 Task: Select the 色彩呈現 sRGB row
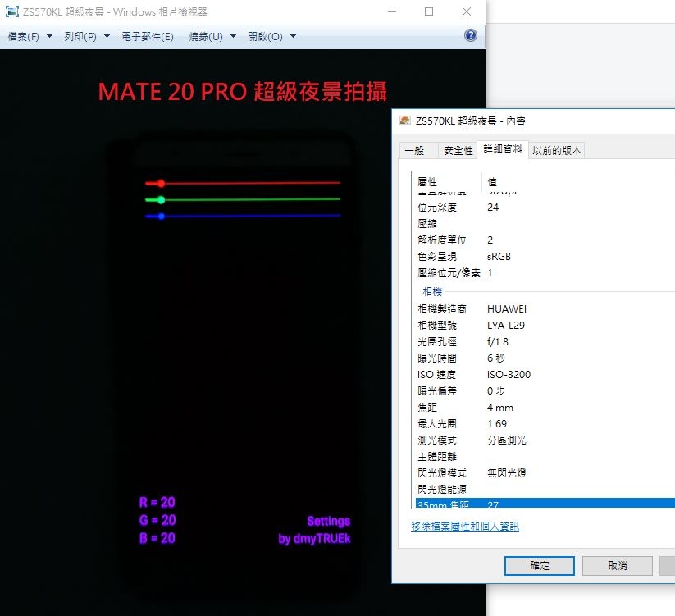545,256
